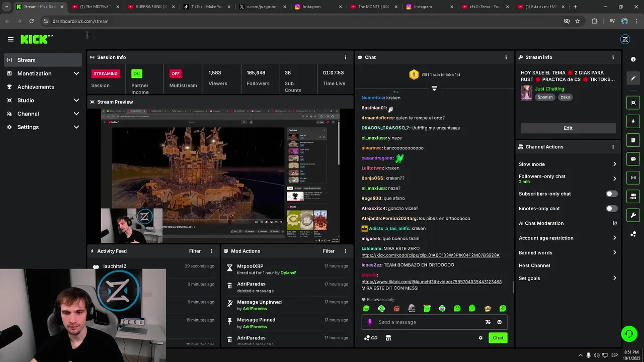
Task: Click the Just Chatting category link
Action: (549, 89)
